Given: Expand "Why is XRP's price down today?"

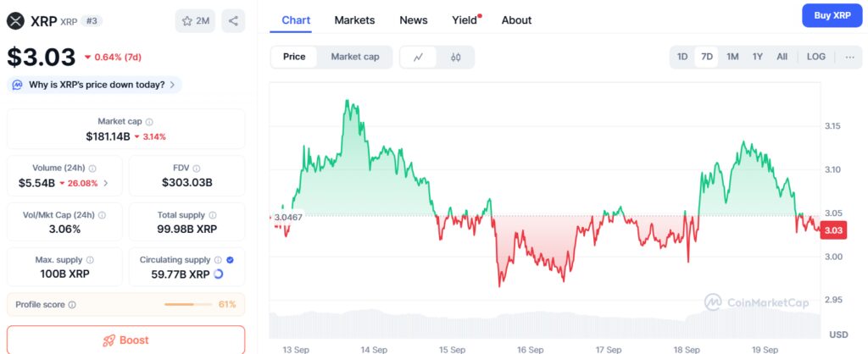Looking at the screenshot, I should 94,85.
